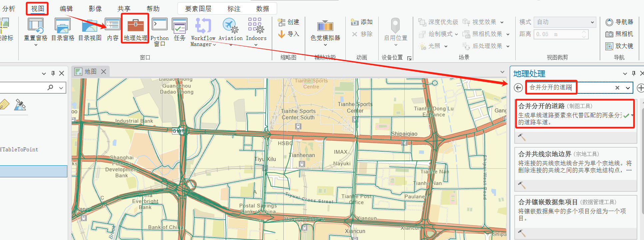Toggle pin on the left contents pane
644x240 pixels.
coord(53,73)
